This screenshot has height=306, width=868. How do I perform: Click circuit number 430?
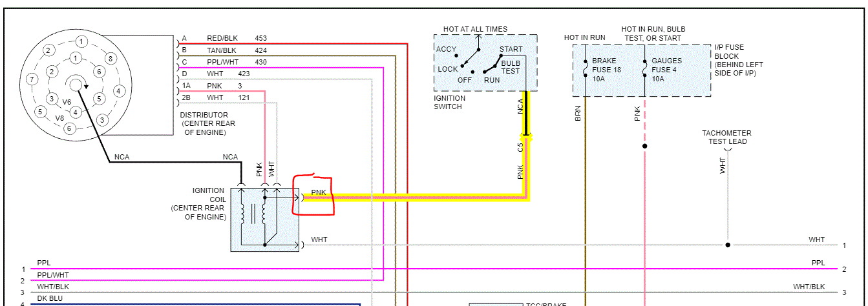pyautogui.click(x=261, y=62)
